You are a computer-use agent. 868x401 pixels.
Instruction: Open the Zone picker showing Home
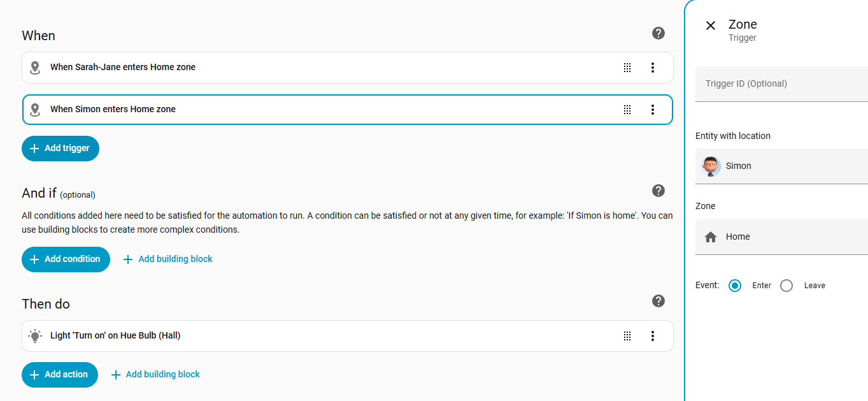(x=781, y=237)
